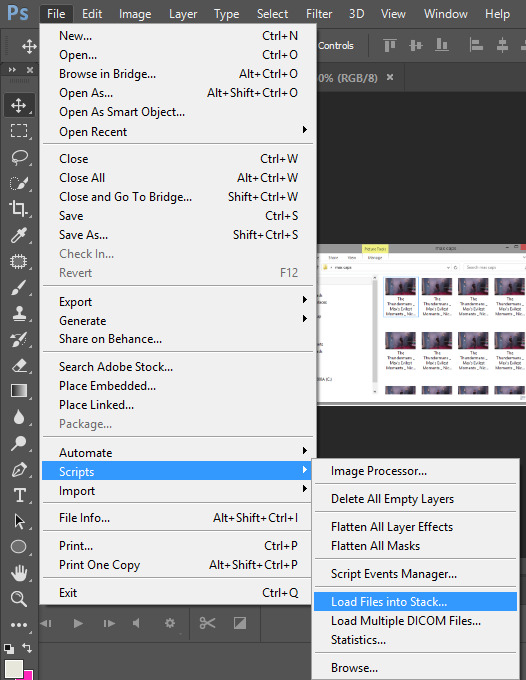Image resolution: width=526 pixels, height=680 pixels.
Task: Mute the timeline audio speaker
Action: pos(137,623)
